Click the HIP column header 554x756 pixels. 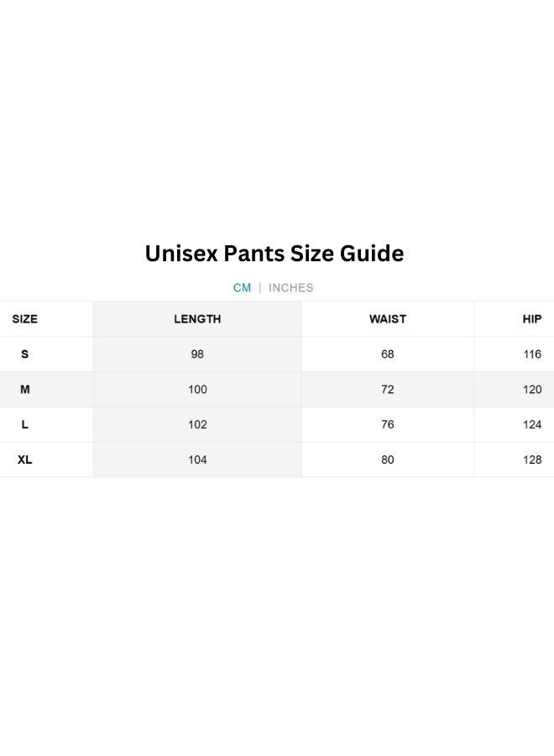(531, 319)
